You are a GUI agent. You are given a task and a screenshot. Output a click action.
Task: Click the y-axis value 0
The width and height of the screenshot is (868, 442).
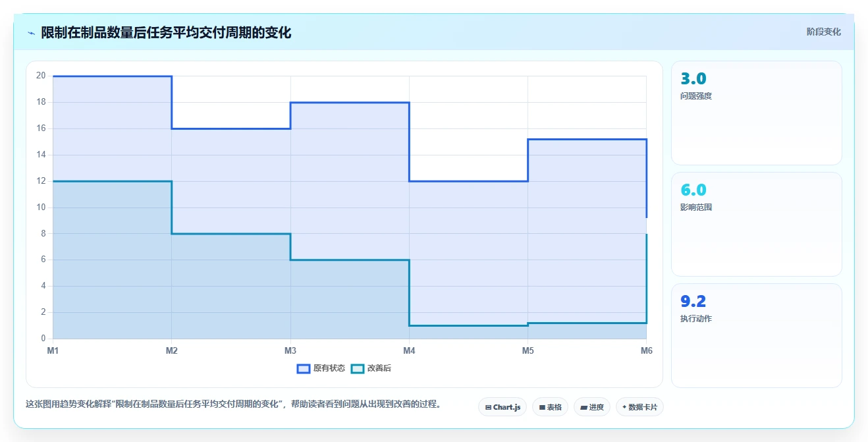click(43, 339)
